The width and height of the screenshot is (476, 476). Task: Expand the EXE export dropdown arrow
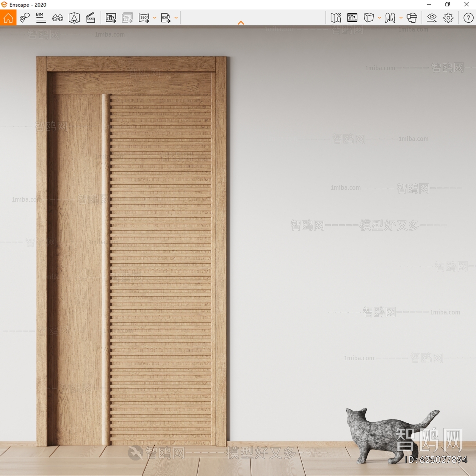176,18
